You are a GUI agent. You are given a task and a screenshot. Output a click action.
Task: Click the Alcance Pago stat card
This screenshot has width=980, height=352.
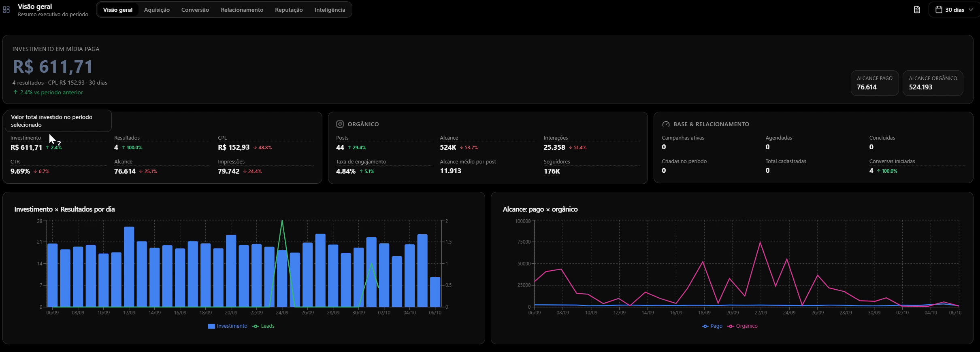pyautogui.click(x=875, y=83)
